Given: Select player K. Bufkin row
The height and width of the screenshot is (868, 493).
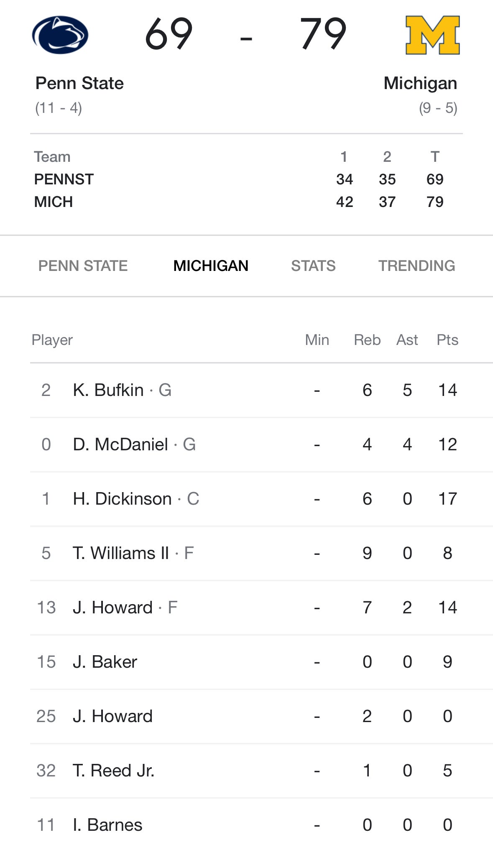Looking at the screenshot, I should pyautogui.click(x=108, y=390).
